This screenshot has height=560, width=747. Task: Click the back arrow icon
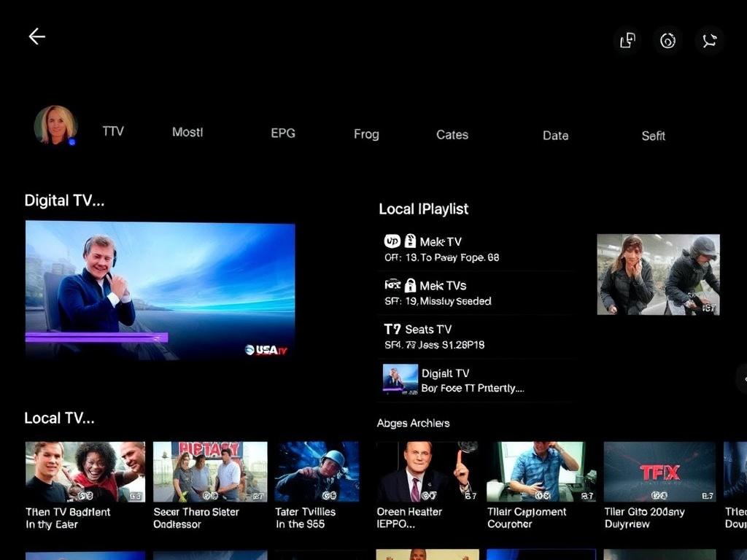(x=36, y=36)
